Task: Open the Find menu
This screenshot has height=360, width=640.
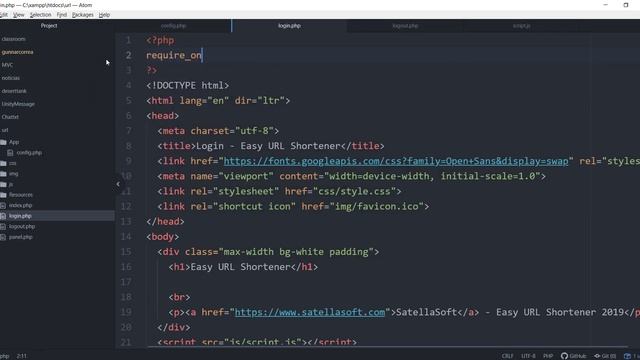Action: [62, 15]
